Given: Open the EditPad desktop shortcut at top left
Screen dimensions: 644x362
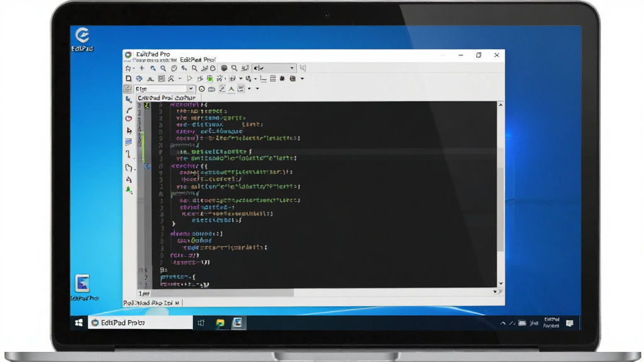Looking at the screenshot, I should [x=82, y=40].
